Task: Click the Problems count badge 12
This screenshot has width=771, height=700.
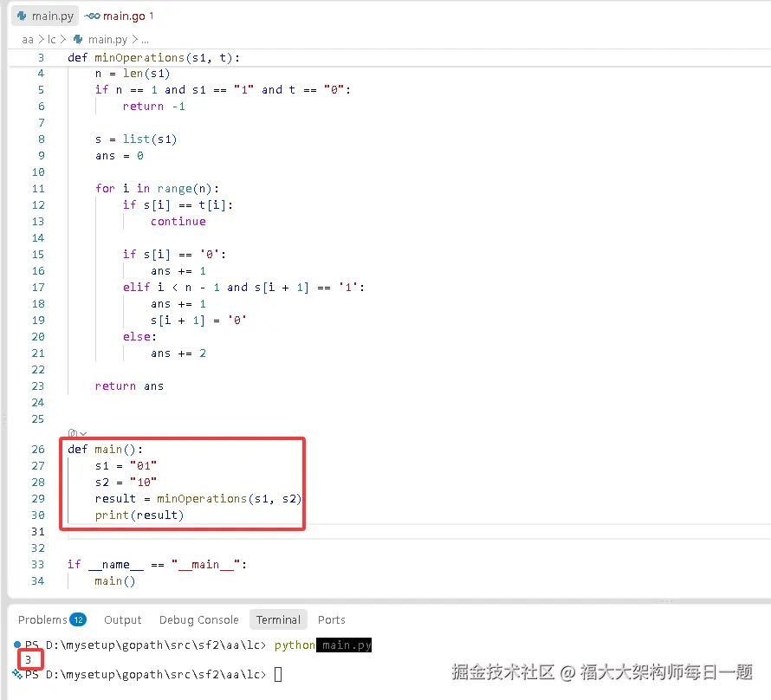Action: coord(78,619)
